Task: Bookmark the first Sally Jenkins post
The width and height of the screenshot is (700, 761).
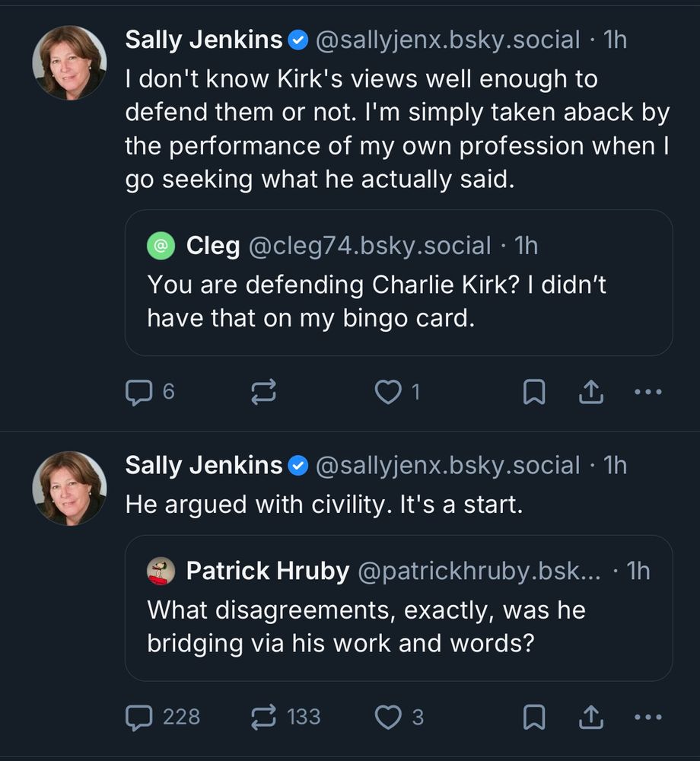Action: pyautogui.click(x=534, y=392)
